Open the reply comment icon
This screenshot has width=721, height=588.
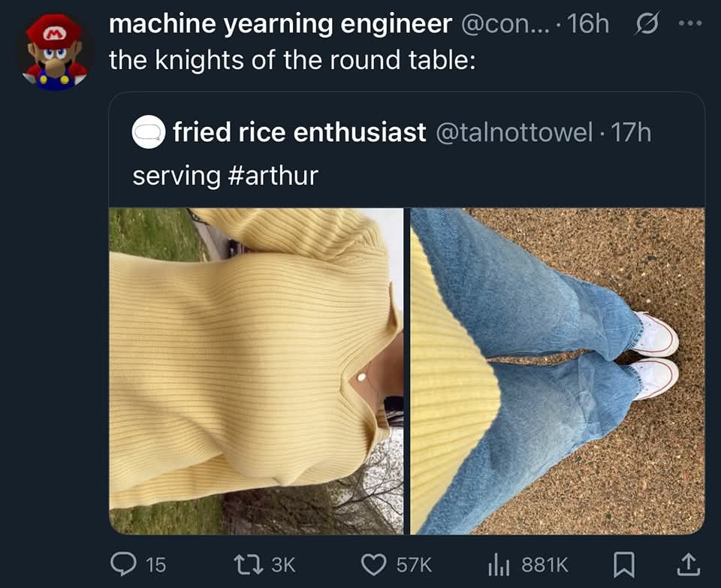pos(123,564)
